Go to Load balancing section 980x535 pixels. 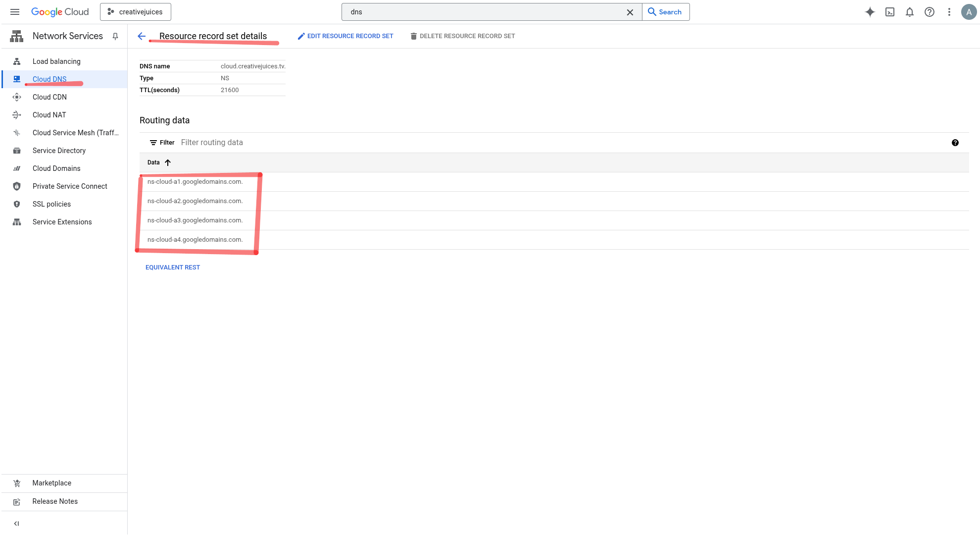point(56,61)
